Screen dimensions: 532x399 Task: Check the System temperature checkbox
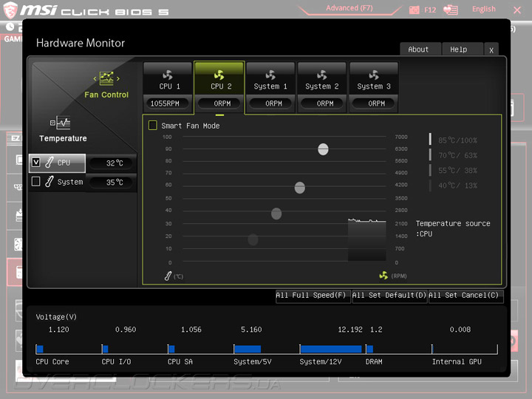(x=36, y=182)
